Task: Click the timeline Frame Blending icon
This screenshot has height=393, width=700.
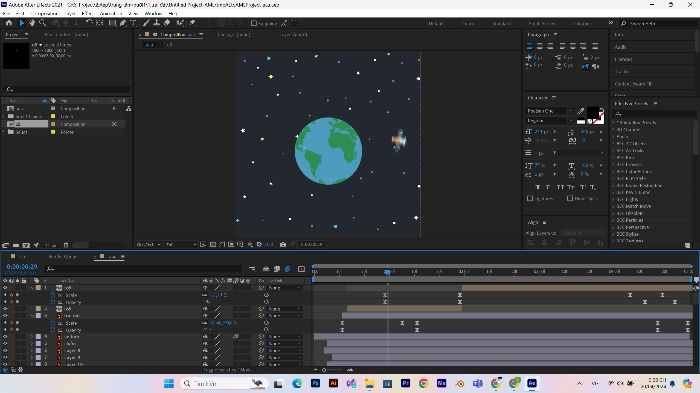Action: (277, 269)
